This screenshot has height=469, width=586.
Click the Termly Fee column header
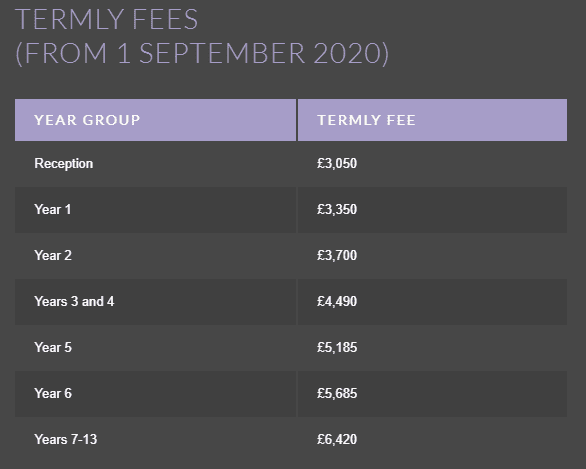[366, 120]
